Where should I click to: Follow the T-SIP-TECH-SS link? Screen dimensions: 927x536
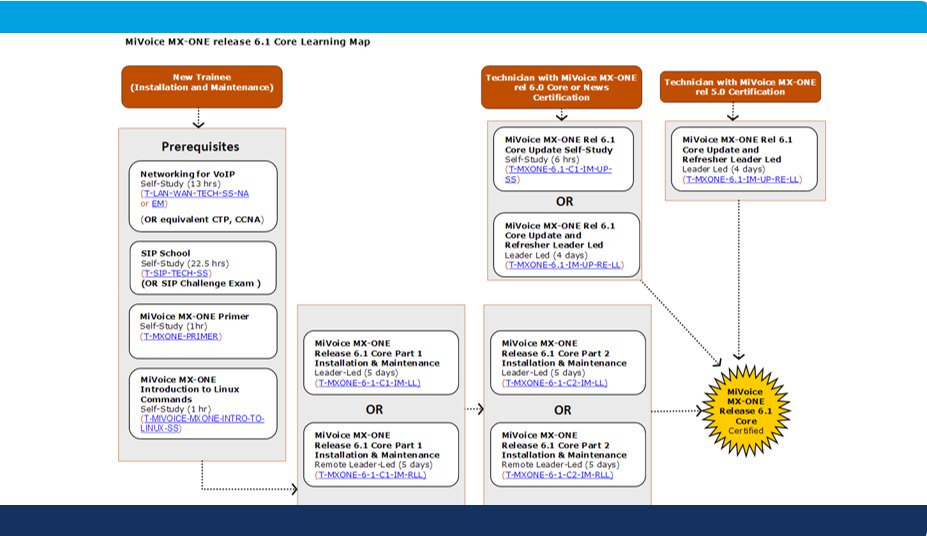pyautogui.click(x=176, y=274)
